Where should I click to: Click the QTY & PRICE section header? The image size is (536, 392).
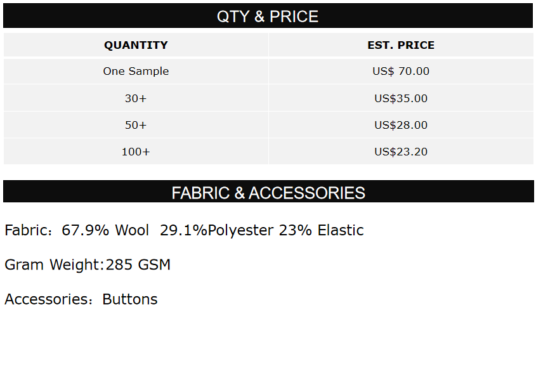click(268, 16)
